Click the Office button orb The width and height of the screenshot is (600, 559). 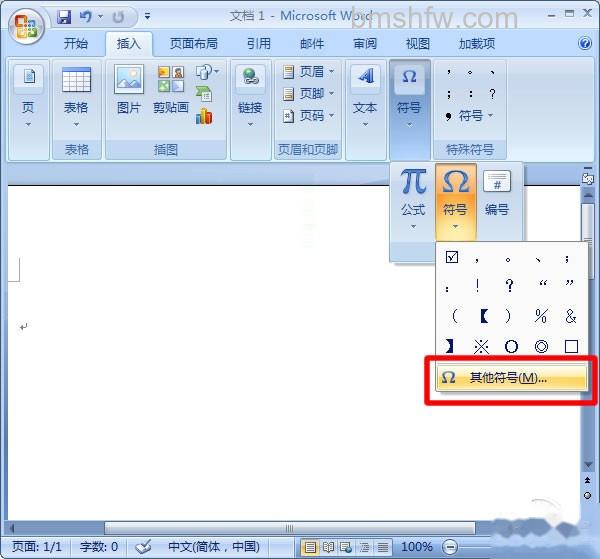(x=26, y=26)
